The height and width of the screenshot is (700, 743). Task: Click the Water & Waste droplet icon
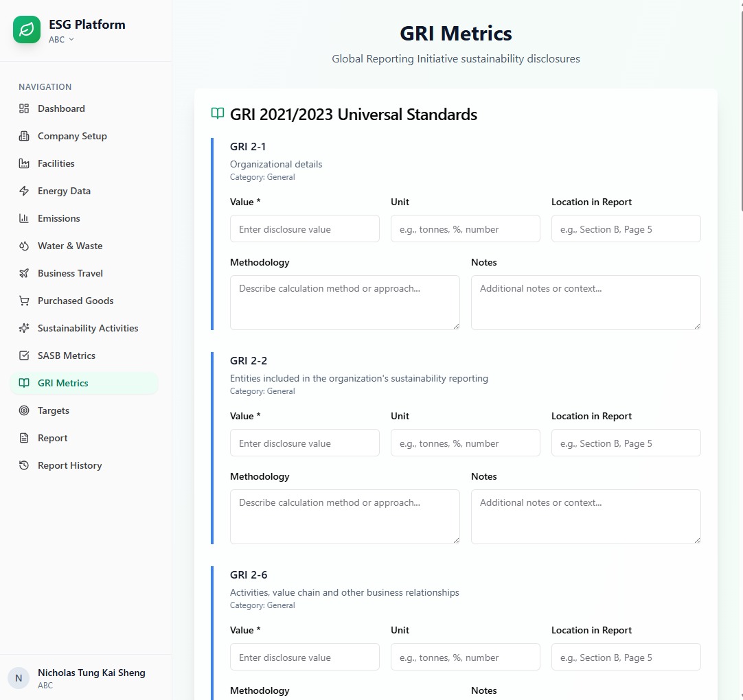click(24, 246)
